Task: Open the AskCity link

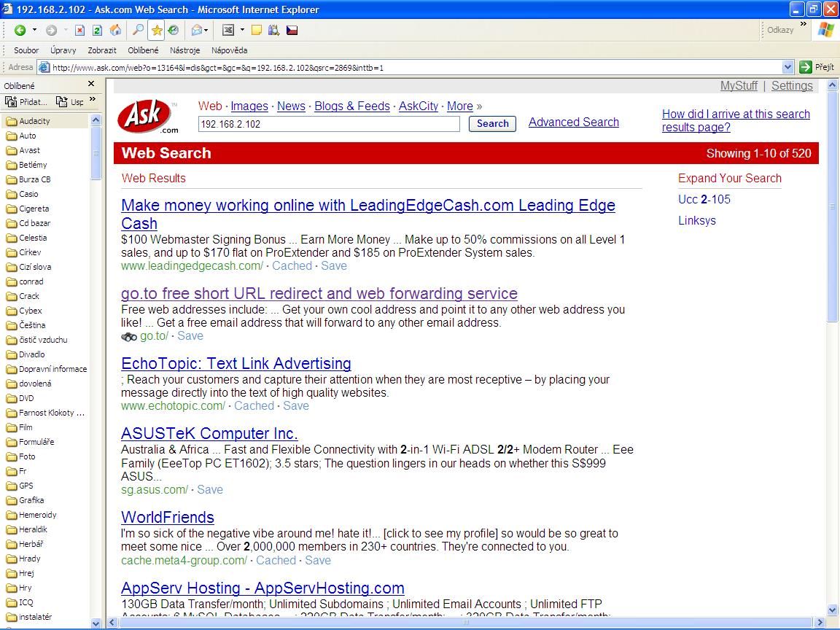Action: click(419, 106)
